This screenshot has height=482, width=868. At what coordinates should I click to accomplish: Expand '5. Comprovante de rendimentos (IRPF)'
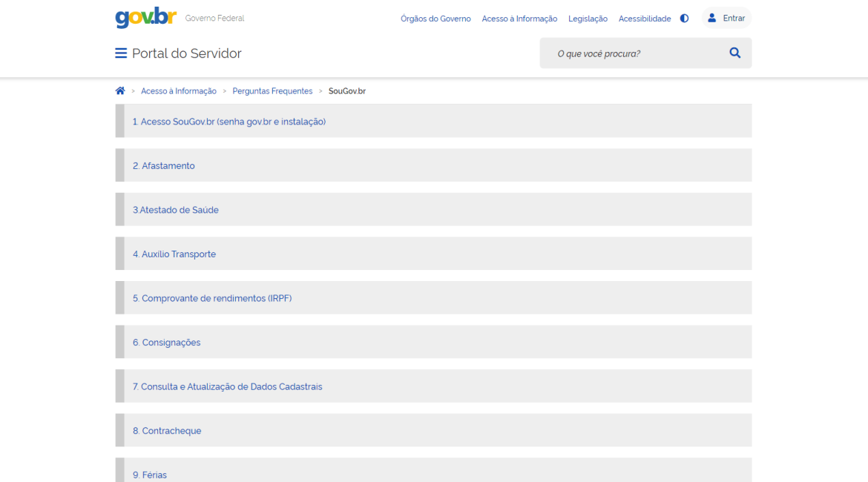[212, 298]
